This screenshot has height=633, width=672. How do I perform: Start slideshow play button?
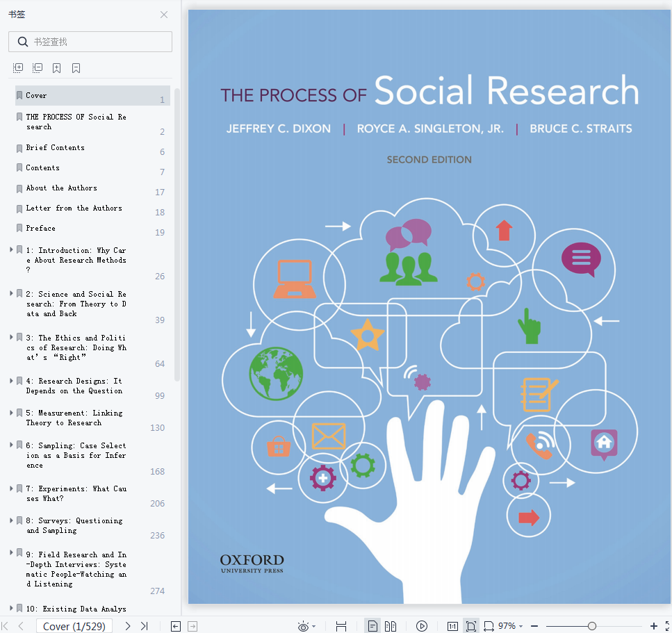coord(422,627)
